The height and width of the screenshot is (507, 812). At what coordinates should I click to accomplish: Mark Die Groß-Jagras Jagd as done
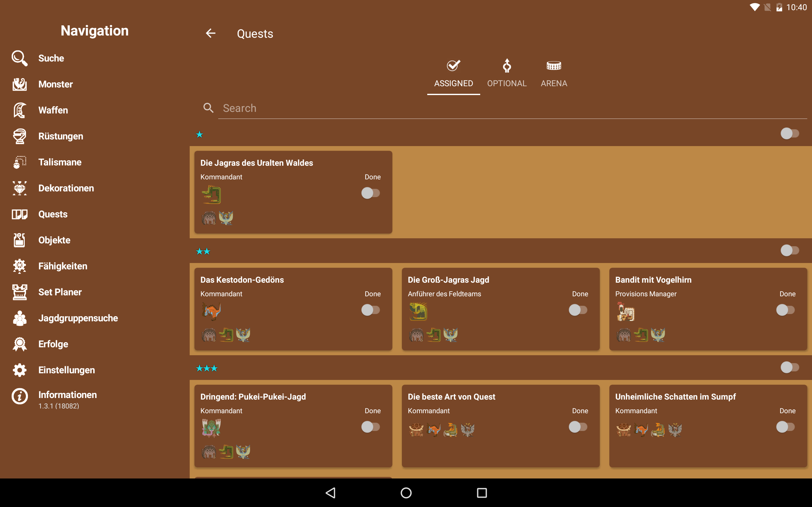point(578,310)
